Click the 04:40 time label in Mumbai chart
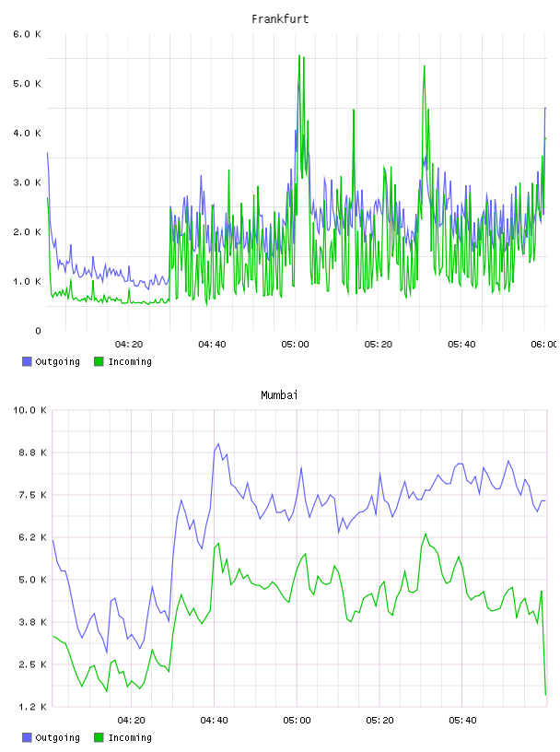Viewport: 560px width, 752px height. [215, 721]
